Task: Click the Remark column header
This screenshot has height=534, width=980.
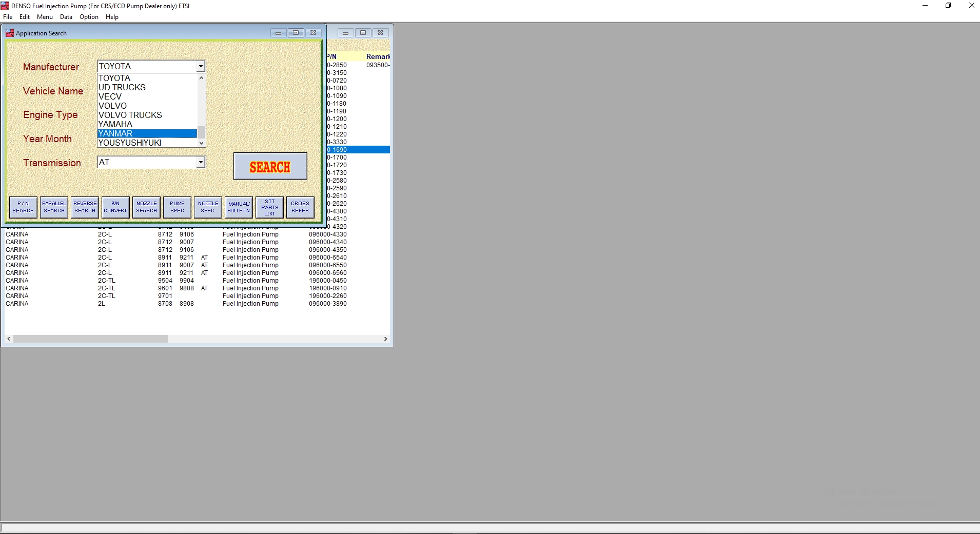Action: pyautogui.click(x=378, y=56)
